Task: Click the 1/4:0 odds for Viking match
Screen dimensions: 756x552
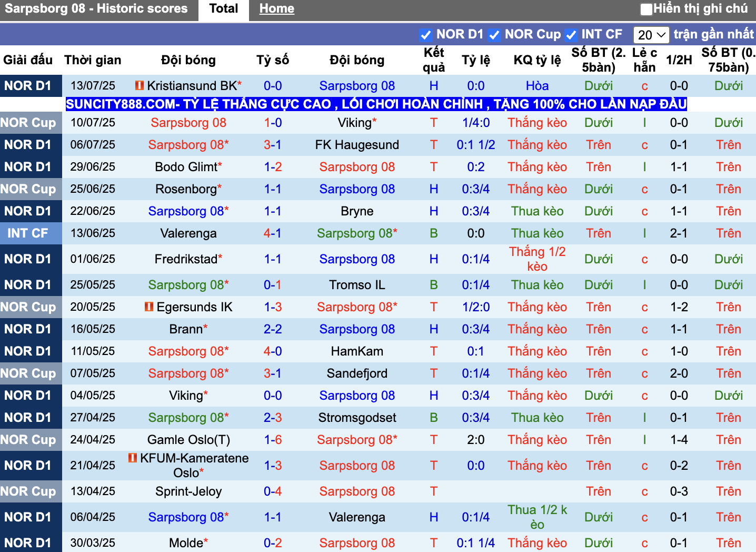Action: (x=476, y=123)
